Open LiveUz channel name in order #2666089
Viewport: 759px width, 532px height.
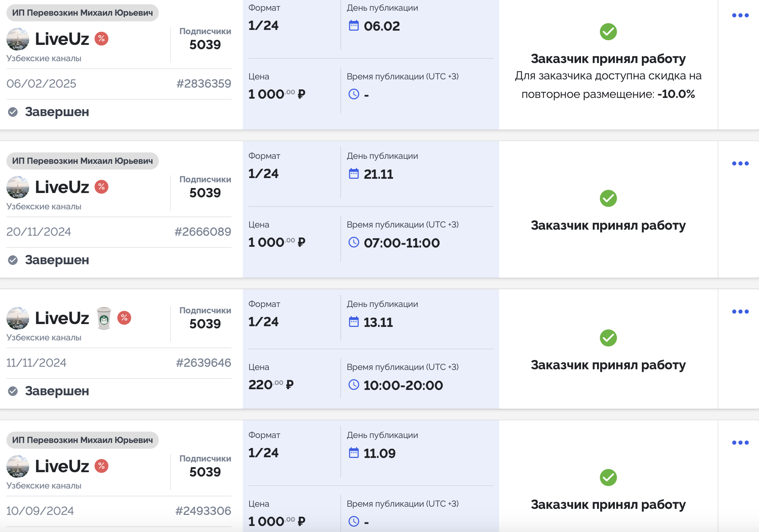pos(62,187)
